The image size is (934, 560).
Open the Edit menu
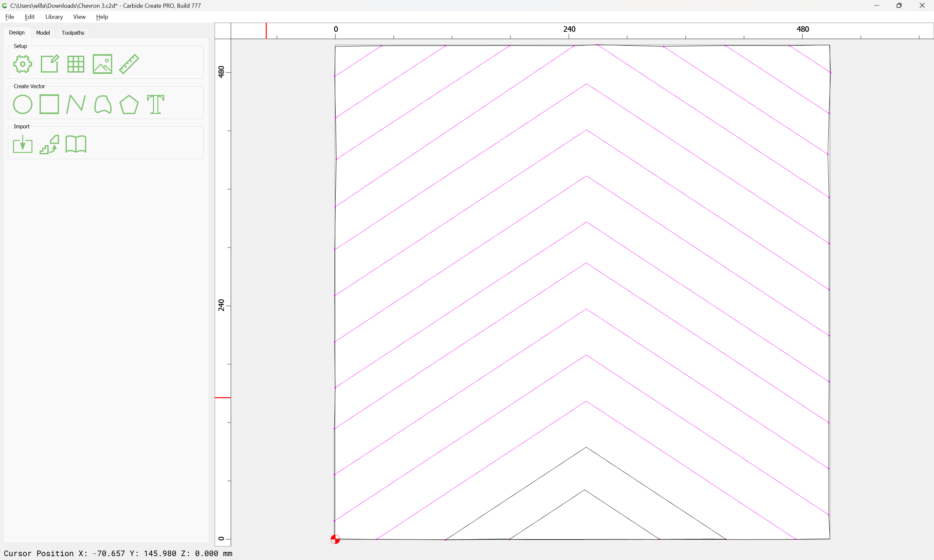pyautogui.click(x=30, y=17)
